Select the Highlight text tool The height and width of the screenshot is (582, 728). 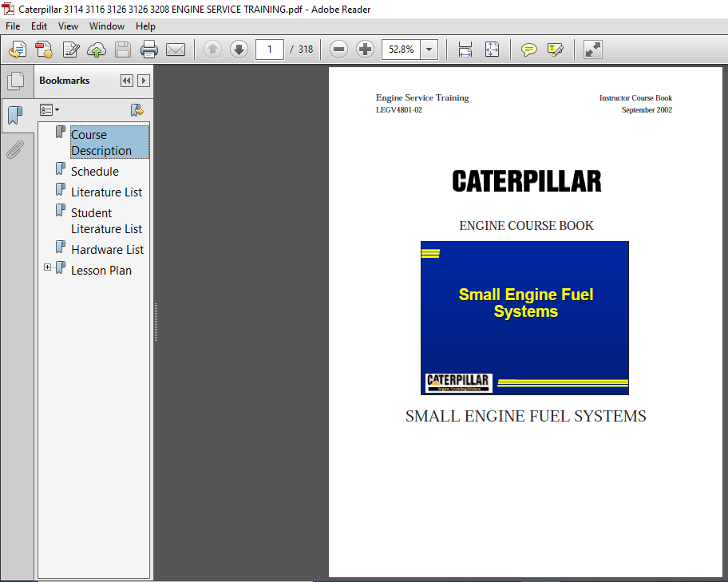556,49
